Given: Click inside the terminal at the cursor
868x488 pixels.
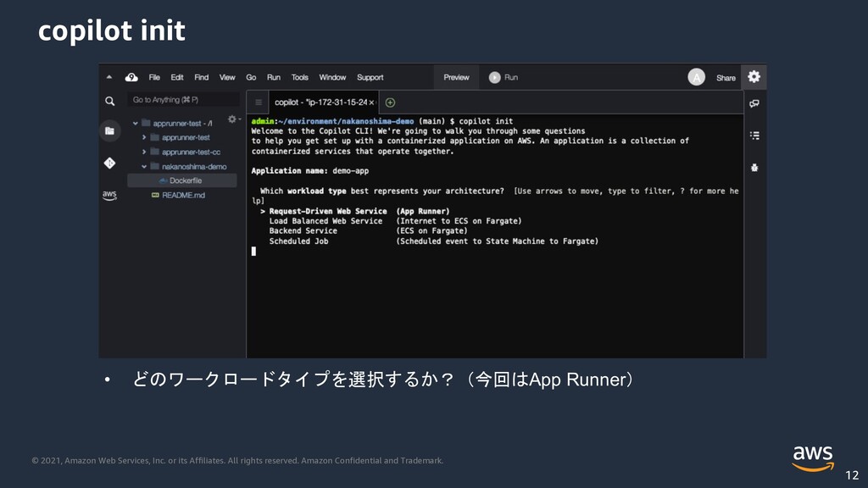Looking at the screenshot, I should [253, 251].
